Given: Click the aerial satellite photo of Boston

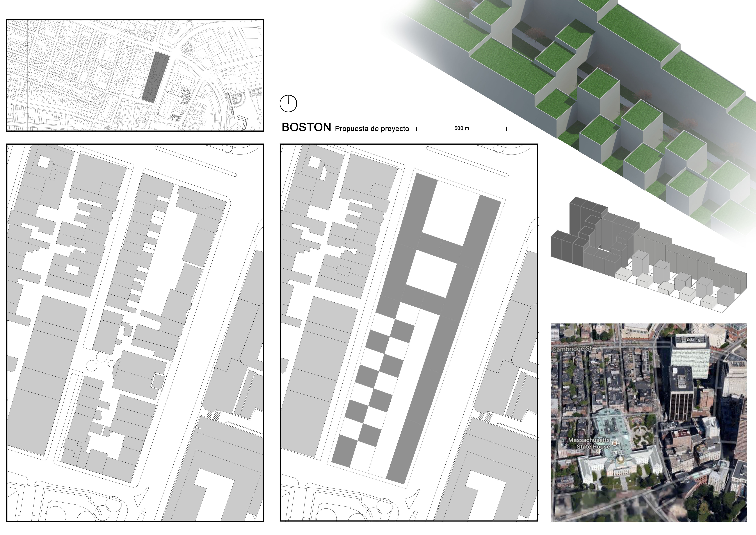Looking at the screenshot, I should point(649,423).
